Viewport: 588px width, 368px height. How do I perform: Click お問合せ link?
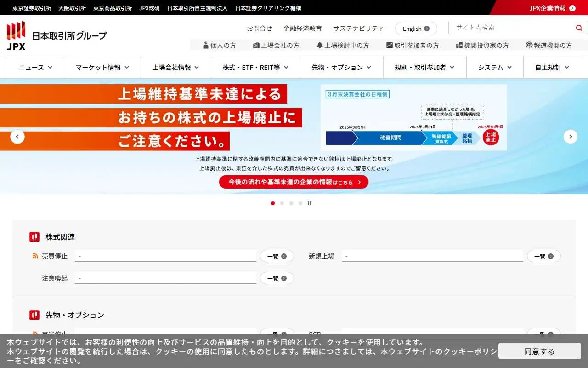point(260,28)
